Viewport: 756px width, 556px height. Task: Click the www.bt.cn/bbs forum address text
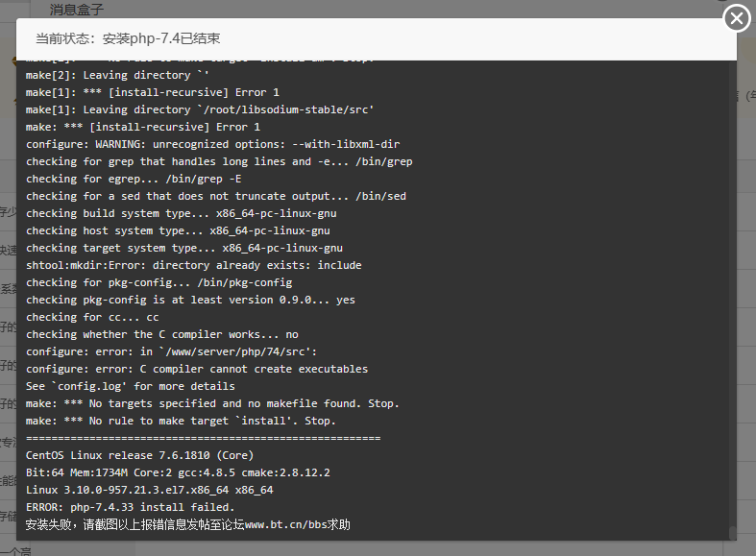[x=286, y=524]
